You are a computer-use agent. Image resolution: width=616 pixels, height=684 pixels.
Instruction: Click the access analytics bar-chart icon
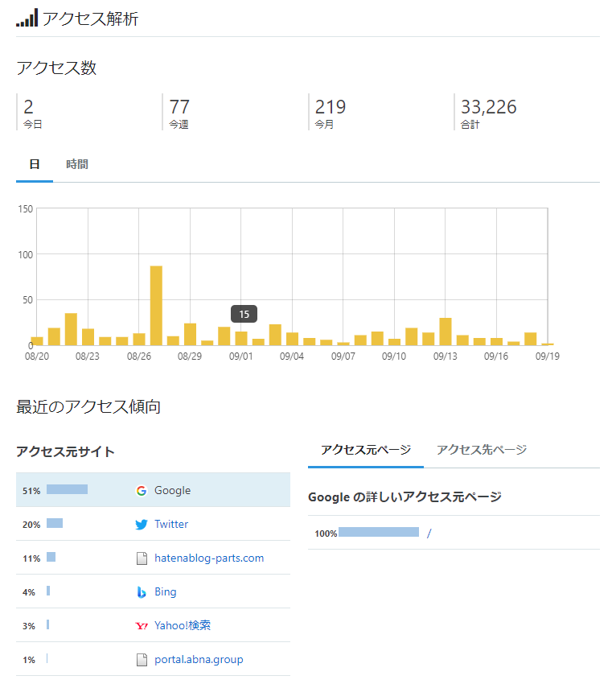point(27,18)
